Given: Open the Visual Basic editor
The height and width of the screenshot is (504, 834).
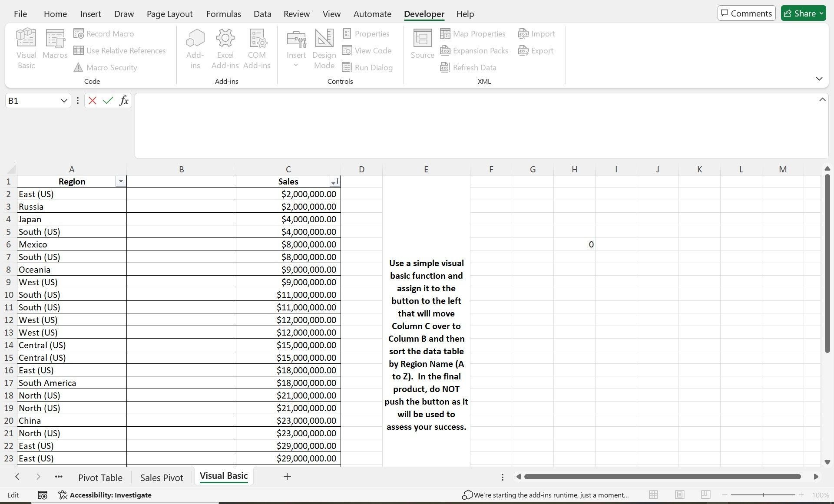Looking at the screenshot, I should (x=26, y=48).
